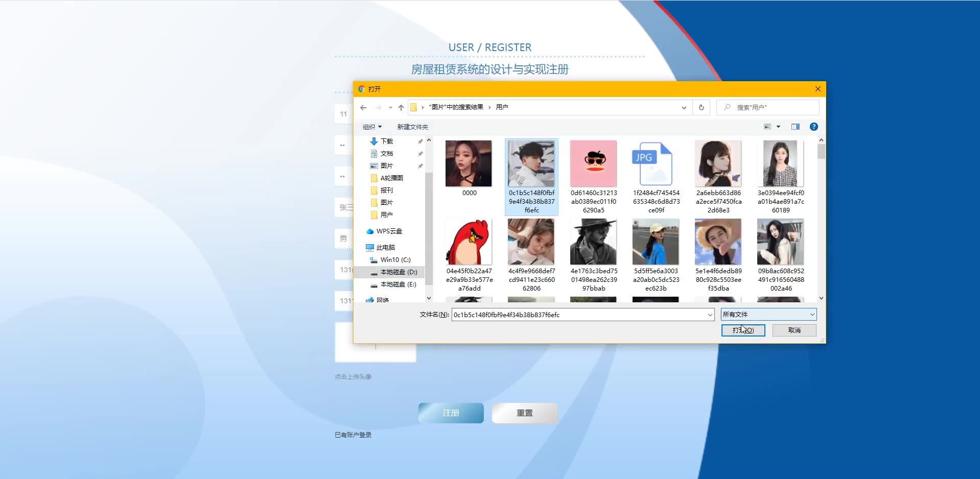Select the image 4c4f9e9668def7
The image size is (980, 479).
tap(531, 255)
